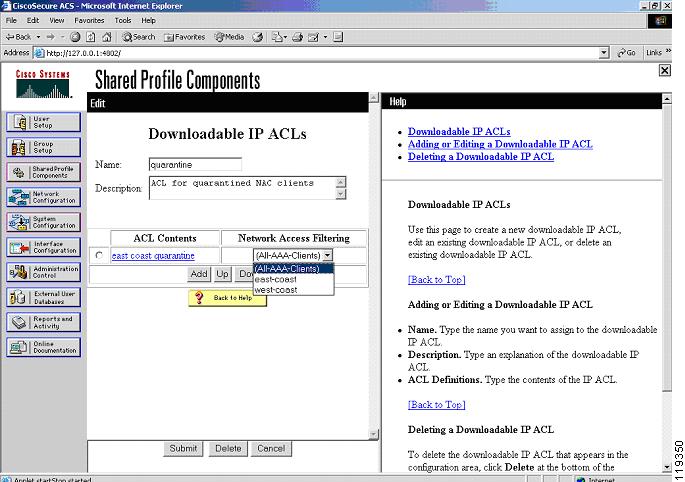Click help pane scroll down arrow
This screenshot has height=482, width=685.
click(667, 467)
